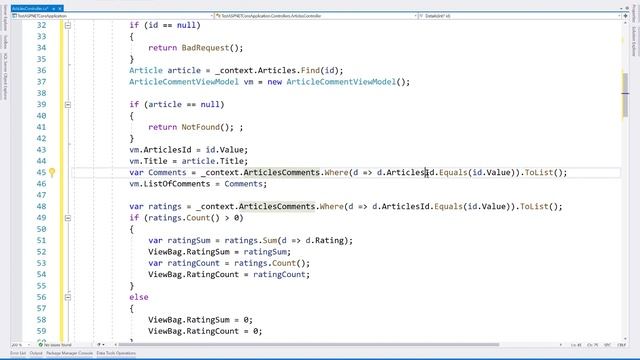Switch to the ArticlesController.cs tab
This screenshot has width=640, height=360.
(30, 8)
